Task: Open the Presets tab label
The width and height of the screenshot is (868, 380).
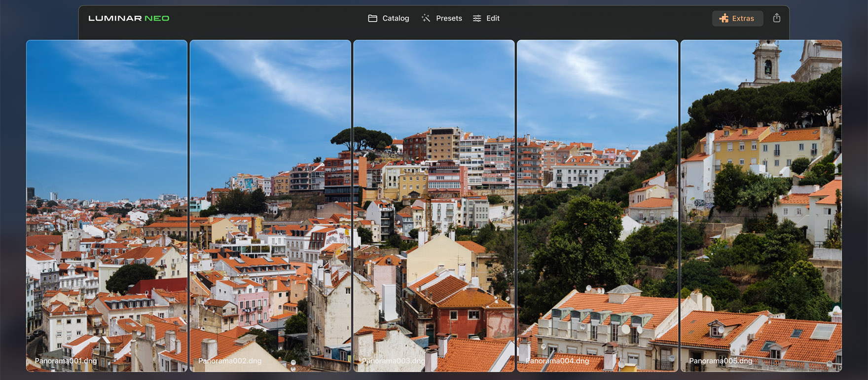Action: 449,18
